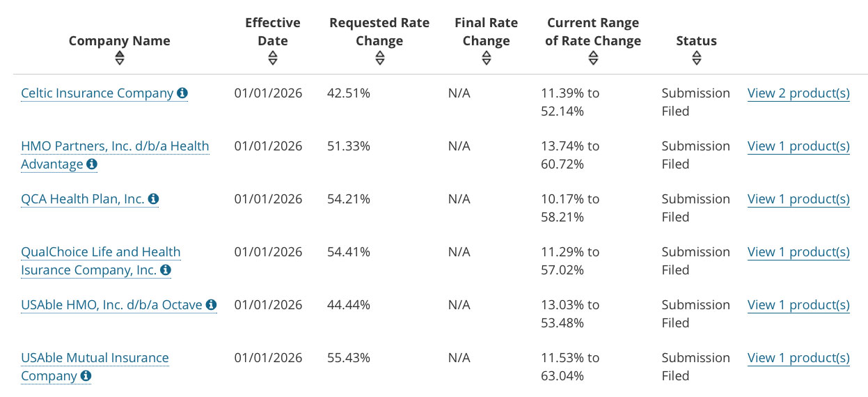Click info icon beside USAble HMO Octave
Screen dimensions: 868x397
212,305
